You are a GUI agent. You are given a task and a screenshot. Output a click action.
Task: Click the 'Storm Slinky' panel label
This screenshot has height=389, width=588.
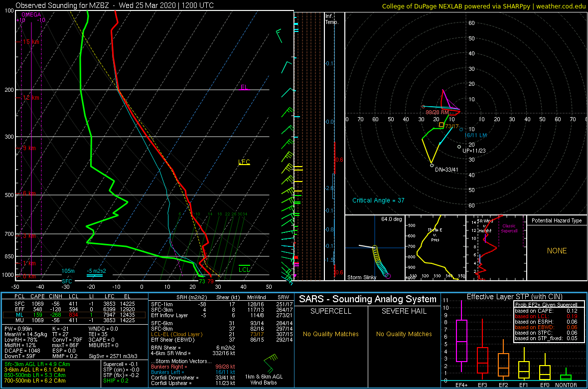[x=362, y=277]
